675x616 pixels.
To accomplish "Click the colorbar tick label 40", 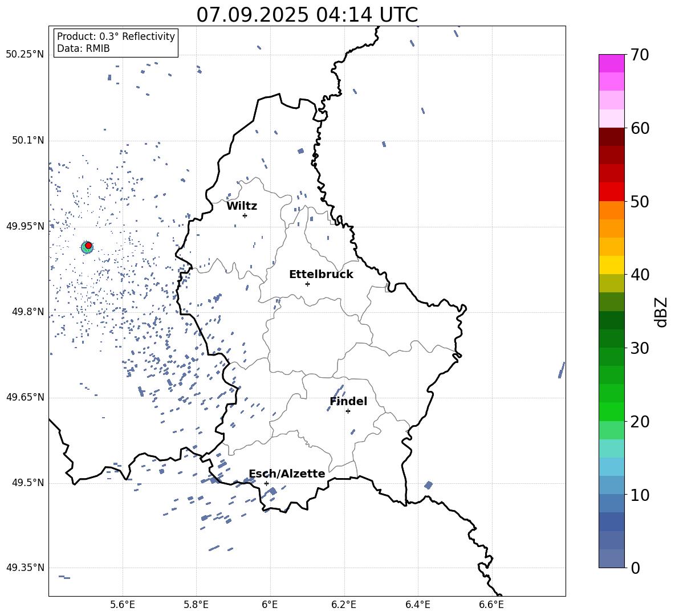I will [640, 275].
